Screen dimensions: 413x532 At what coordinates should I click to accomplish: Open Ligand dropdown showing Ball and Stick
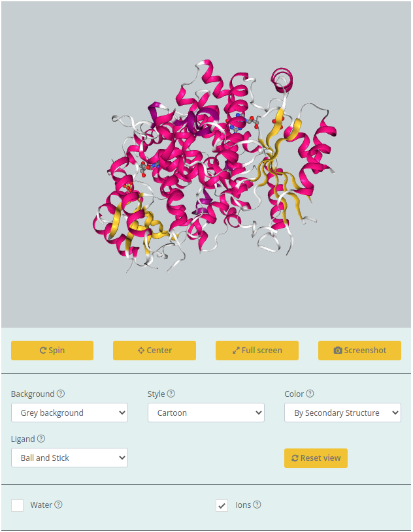pos(69,458)
